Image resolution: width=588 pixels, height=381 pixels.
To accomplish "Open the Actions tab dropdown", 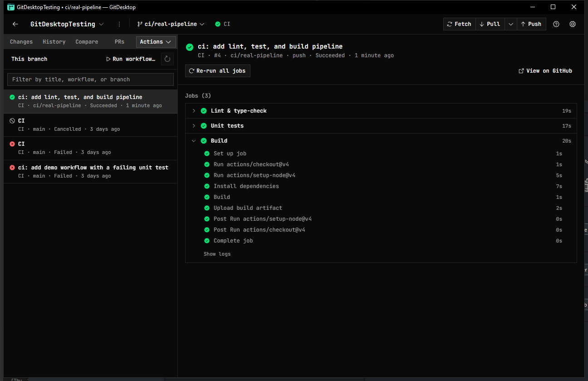I will tap(156, 42).
